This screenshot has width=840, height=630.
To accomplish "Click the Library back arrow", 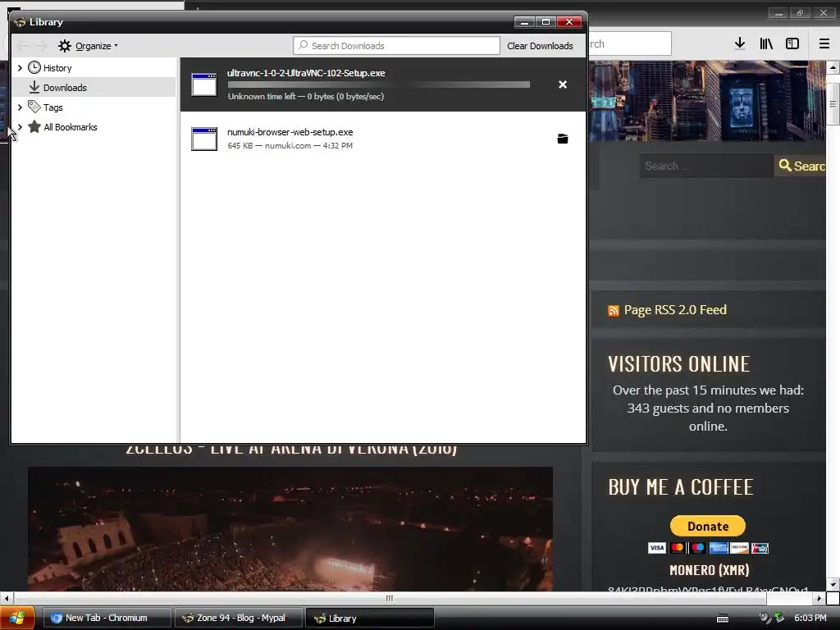I will point(23,46).
